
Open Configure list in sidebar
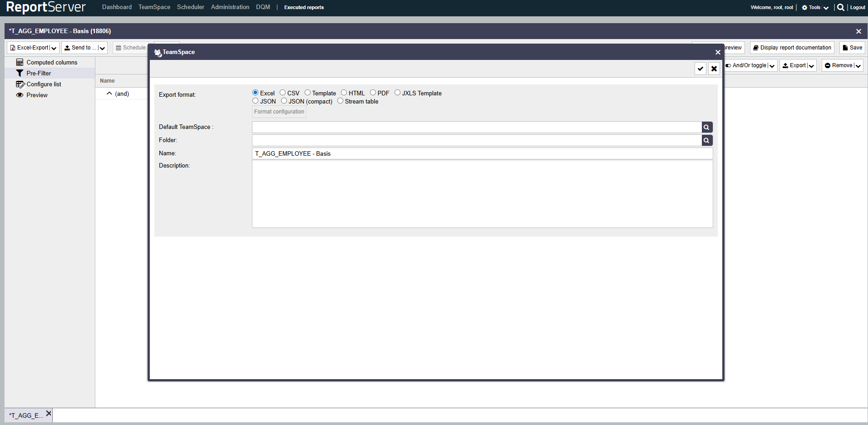tap(44, 84)
